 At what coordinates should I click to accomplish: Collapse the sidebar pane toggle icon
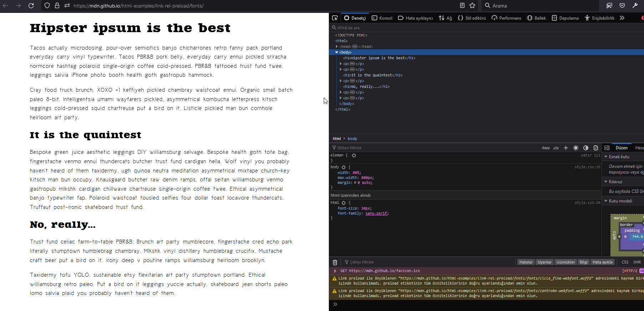(x=607, y=148)
